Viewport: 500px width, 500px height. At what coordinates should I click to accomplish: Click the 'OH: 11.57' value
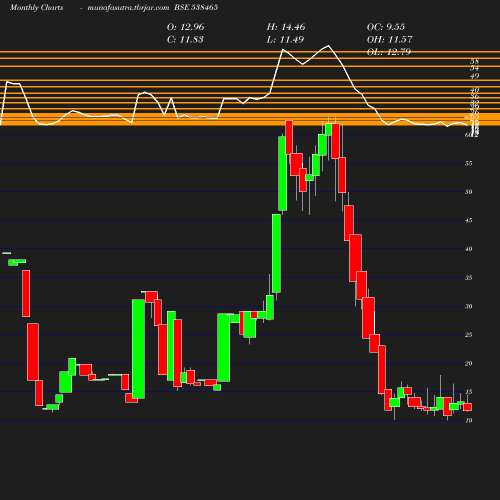pyautogui.click(x=389, y=39)
